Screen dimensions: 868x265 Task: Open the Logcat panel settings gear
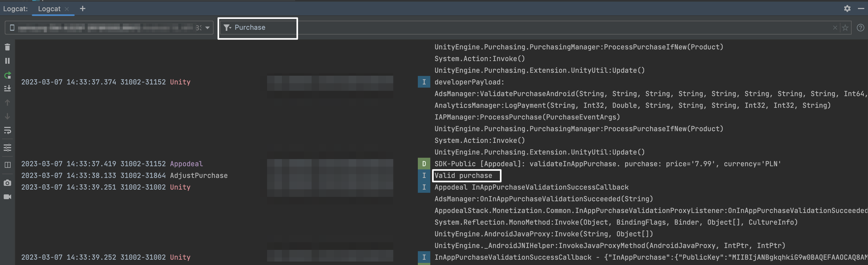(847, 8)
